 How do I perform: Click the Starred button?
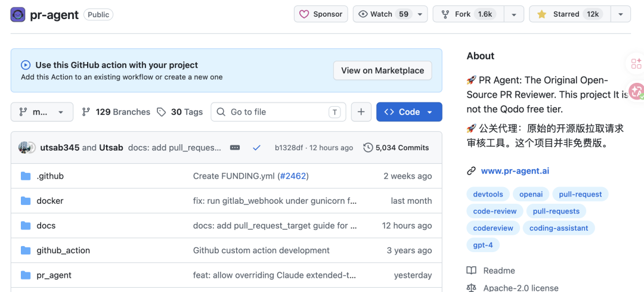570,14
